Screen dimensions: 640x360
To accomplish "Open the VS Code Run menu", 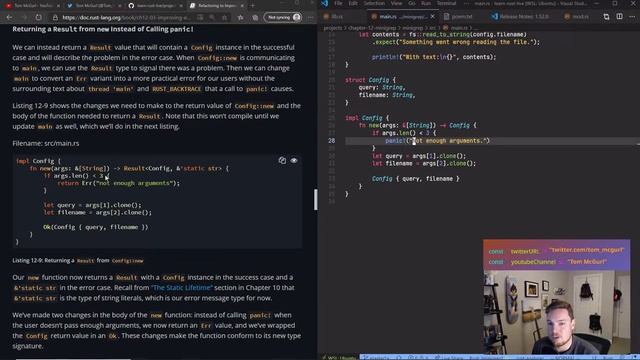I will pos(426,3).
